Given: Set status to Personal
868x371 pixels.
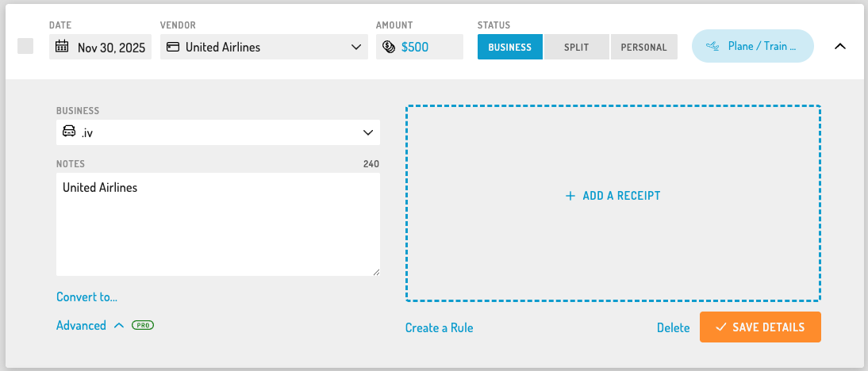Looking at the screenshot, I should click(643, 47).
